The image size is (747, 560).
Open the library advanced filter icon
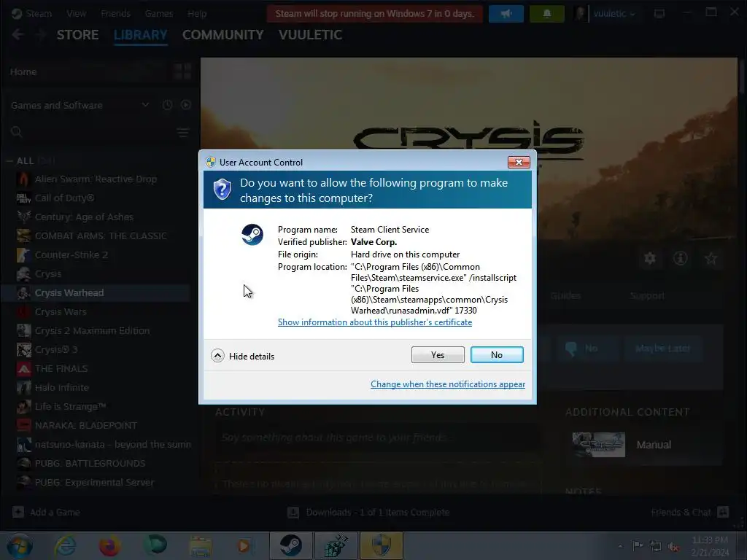click(x=183, y=133)
